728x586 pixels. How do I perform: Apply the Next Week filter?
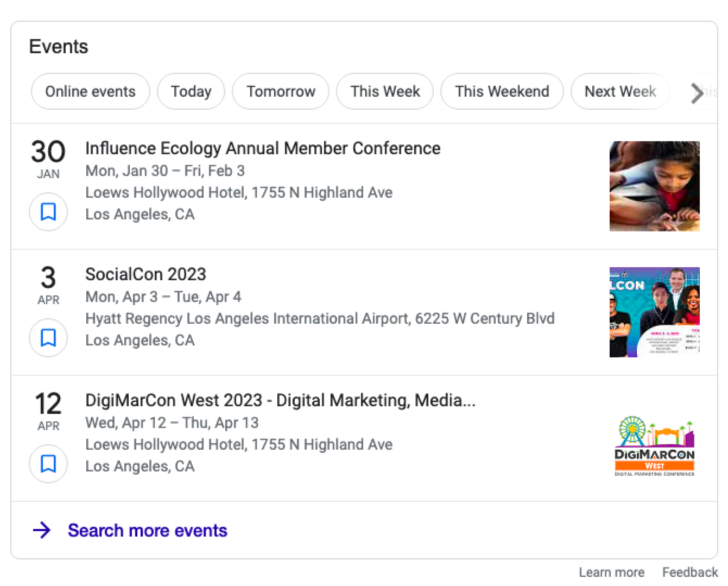click(620, 91)
